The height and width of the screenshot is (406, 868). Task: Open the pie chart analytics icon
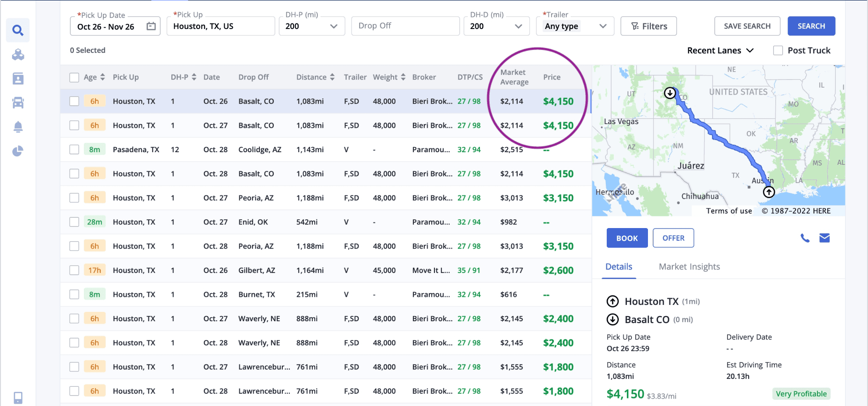[x=18, y=151]
